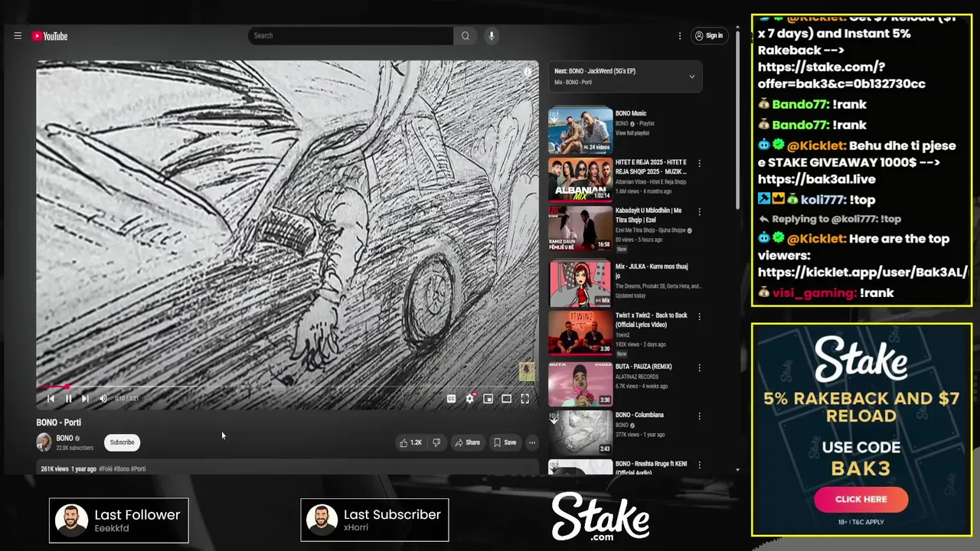Save the video to a playlist
The width and height of the screenshot is (980, 551).
tap(505, 442)
